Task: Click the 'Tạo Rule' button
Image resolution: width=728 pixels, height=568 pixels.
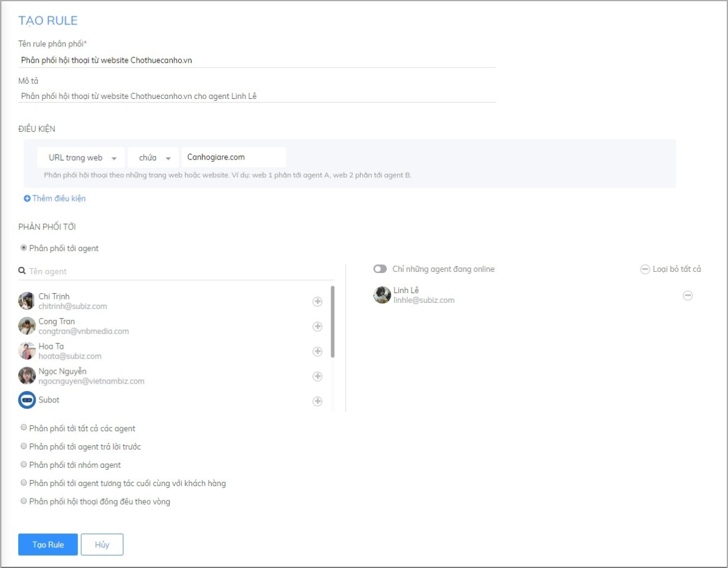Action: pos(48,545)
